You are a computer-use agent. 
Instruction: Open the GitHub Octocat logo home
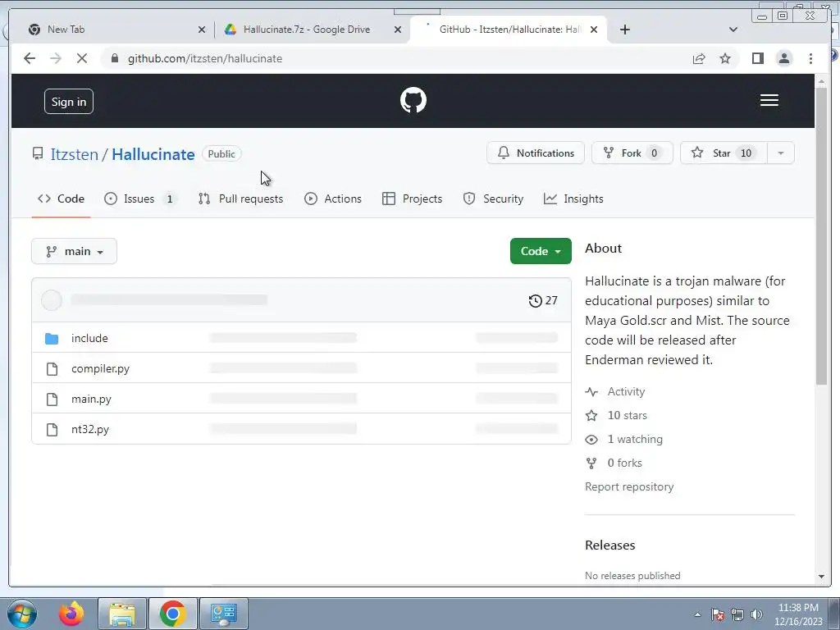413,100
